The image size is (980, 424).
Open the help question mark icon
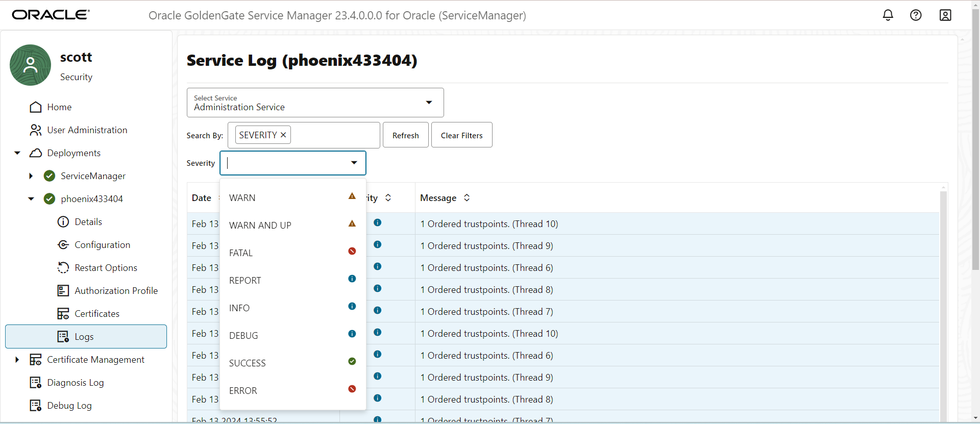point(916,15)
